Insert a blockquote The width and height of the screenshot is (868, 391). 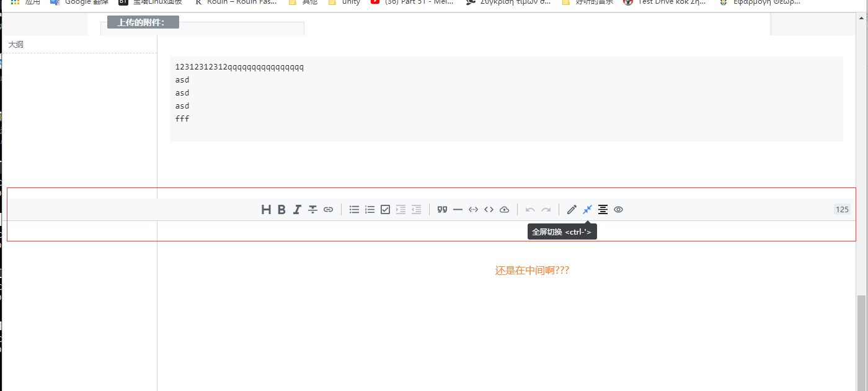click(x=442, y=209)
